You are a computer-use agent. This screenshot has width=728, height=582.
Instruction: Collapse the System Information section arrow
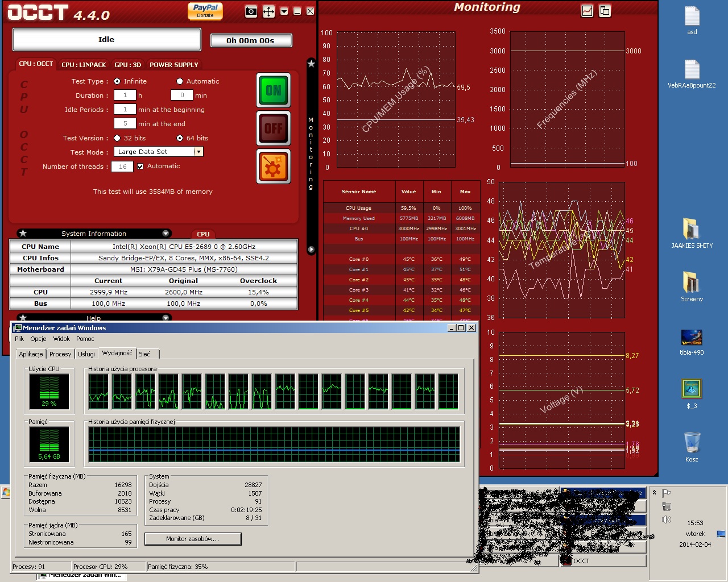[166, 233]
